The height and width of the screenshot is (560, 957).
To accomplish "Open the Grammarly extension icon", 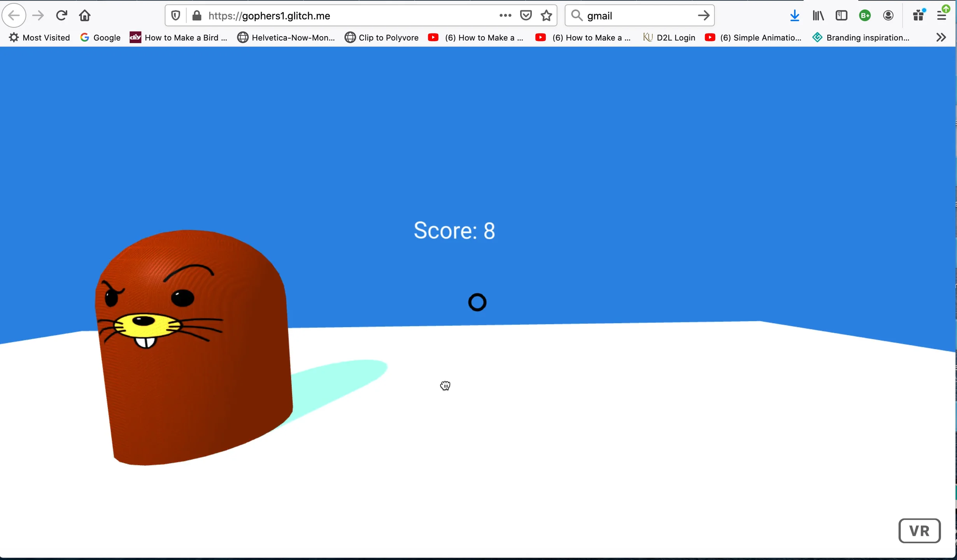I will (865, 16).
